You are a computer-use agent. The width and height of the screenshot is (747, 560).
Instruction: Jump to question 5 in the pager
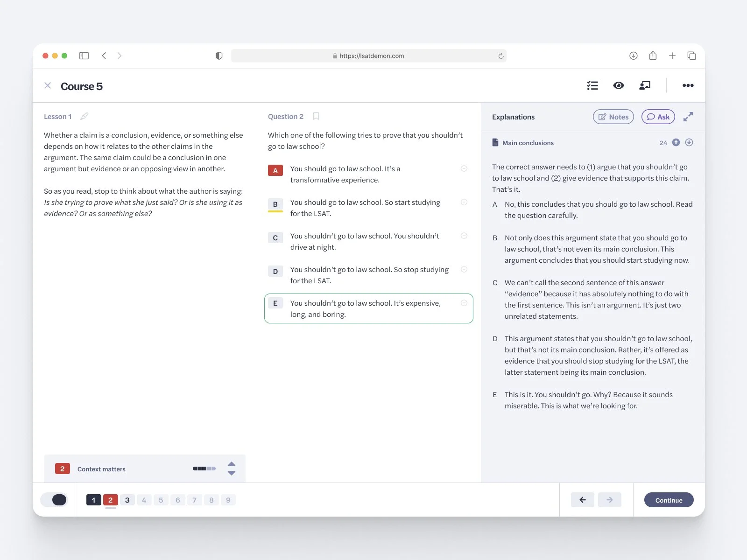tap(161, 500)
